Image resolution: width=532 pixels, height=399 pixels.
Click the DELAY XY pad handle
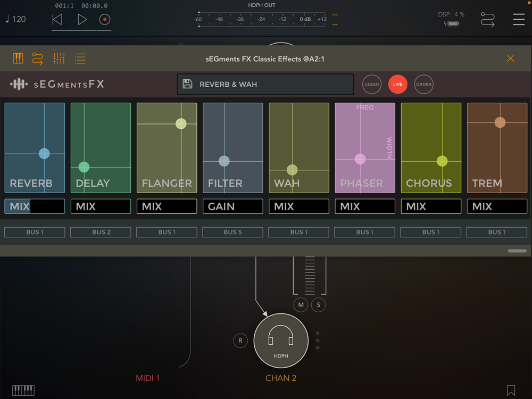click(84, 167)
